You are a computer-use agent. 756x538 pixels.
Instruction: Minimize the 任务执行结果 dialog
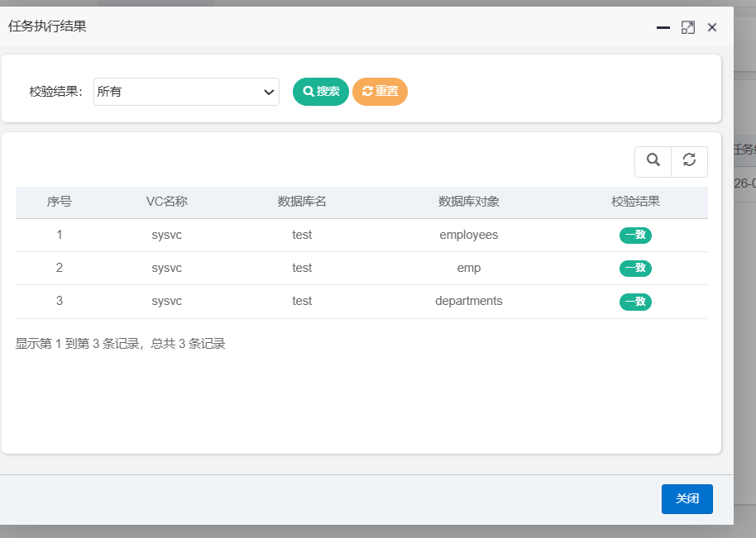663,27
